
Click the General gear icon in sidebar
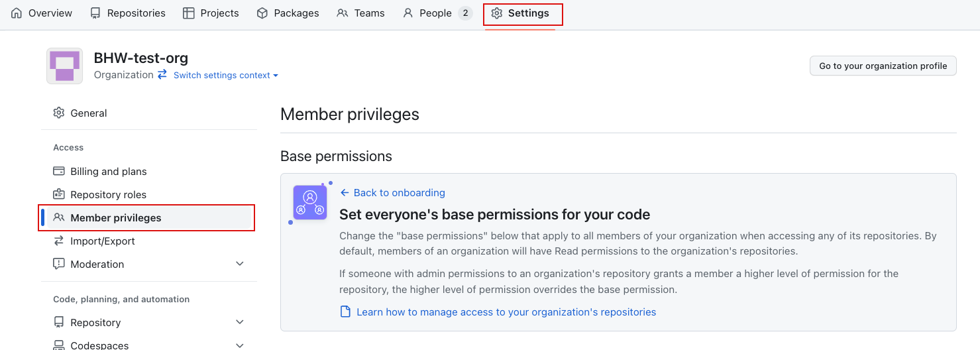click(x=59, y=113)
